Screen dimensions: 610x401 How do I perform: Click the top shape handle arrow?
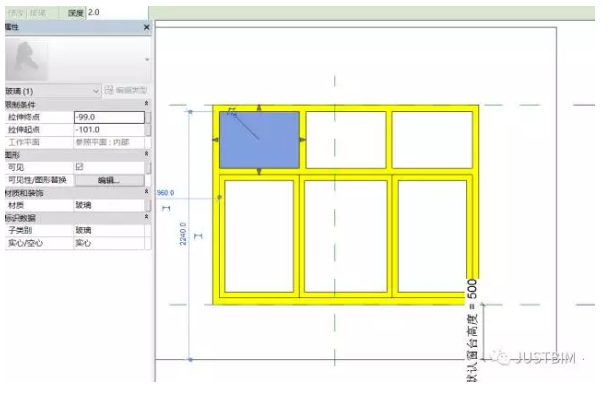pos(259,107)
